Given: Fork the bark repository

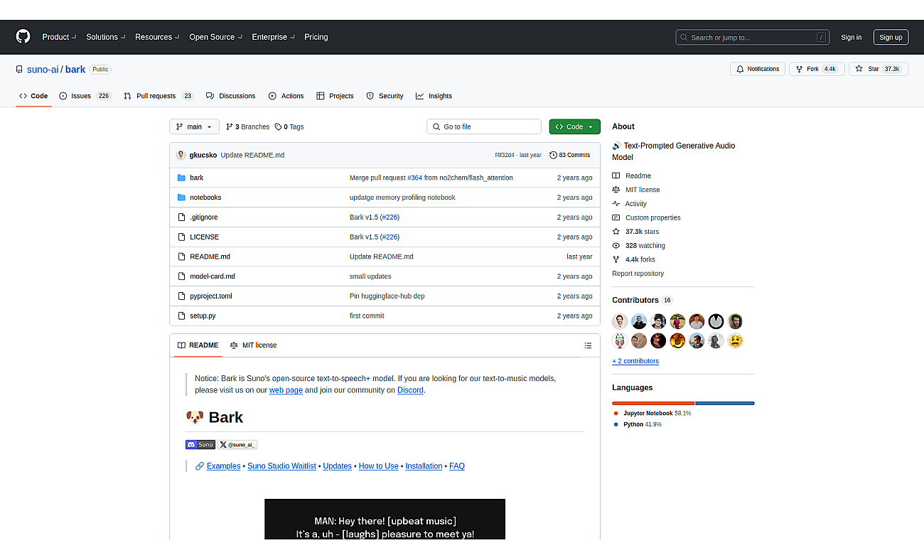Looking at the screenshot, I should tap(816, 69).
